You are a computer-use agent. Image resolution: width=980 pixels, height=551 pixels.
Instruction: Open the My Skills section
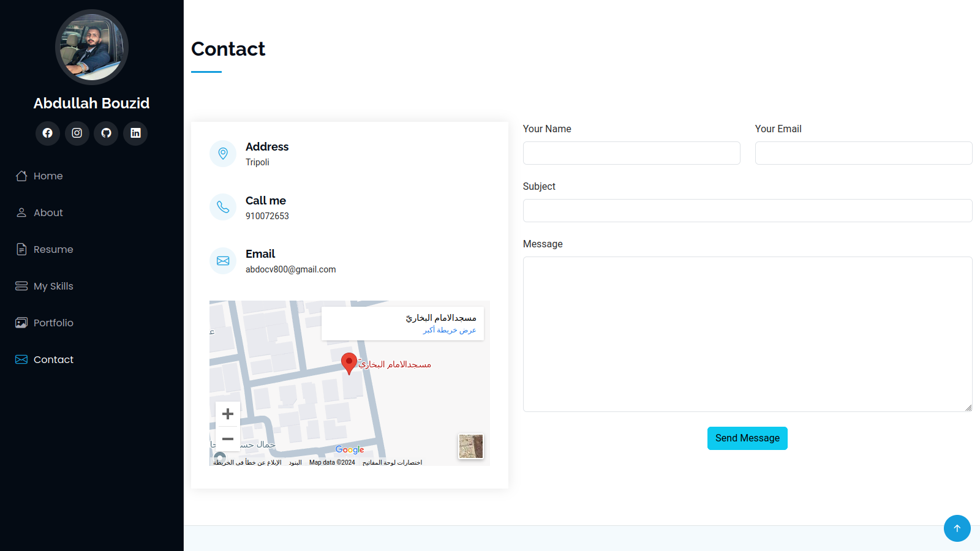[53, 287]
